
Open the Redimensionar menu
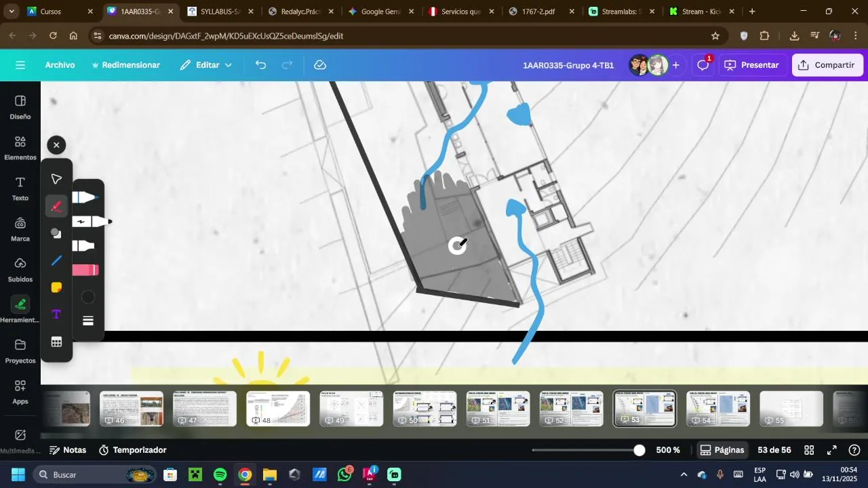pyautogui.click(x=125, y=65)
